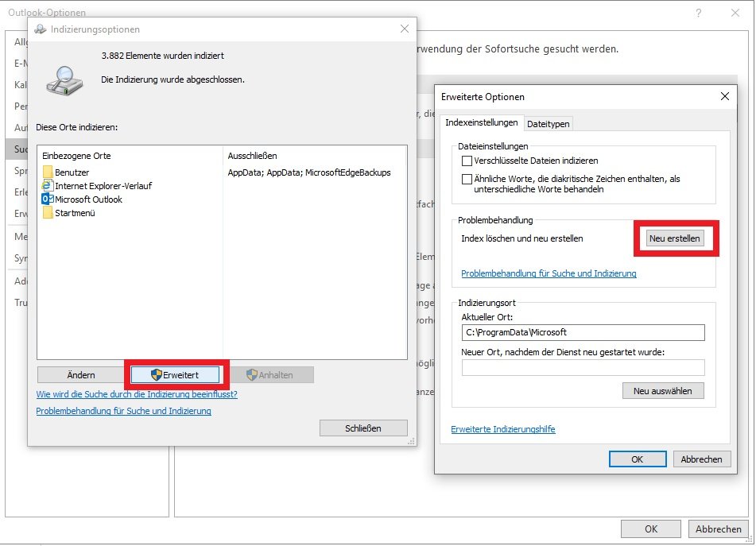Click the Indizierungsoptionen title bar icon

pyautogui.click(x=40, y=29)
